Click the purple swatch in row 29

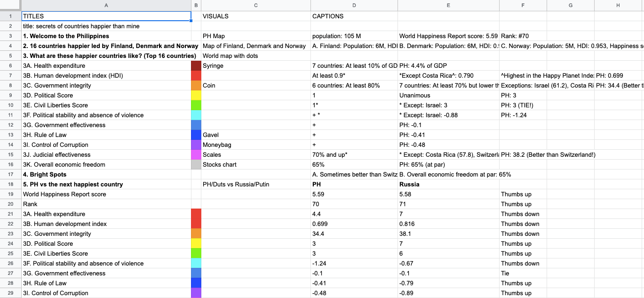[x=196, y=293]
